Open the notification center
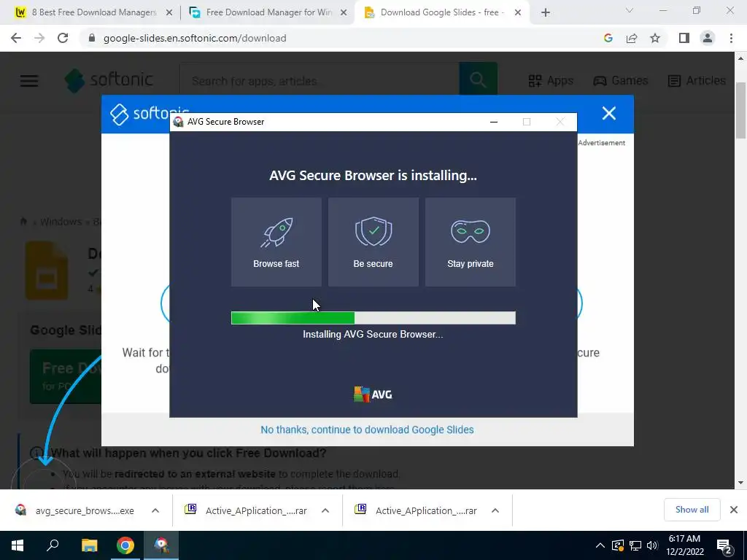 [724, 545]
